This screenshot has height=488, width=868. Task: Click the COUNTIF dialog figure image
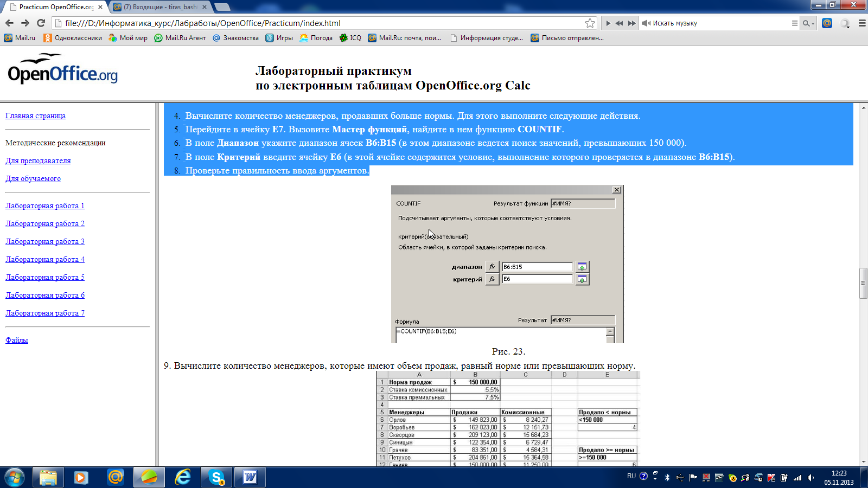click(507, 264)
